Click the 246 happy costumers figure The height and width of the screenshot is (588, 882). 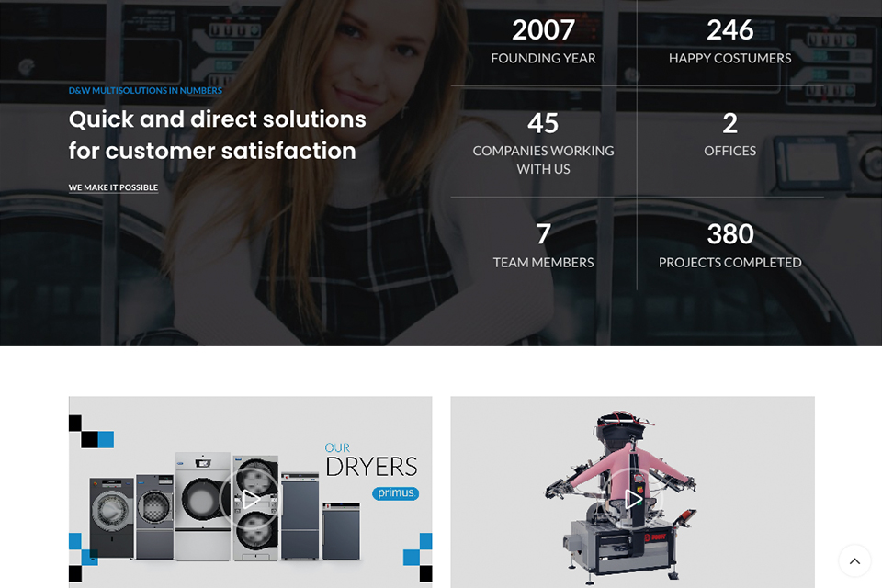coord(729,29)
